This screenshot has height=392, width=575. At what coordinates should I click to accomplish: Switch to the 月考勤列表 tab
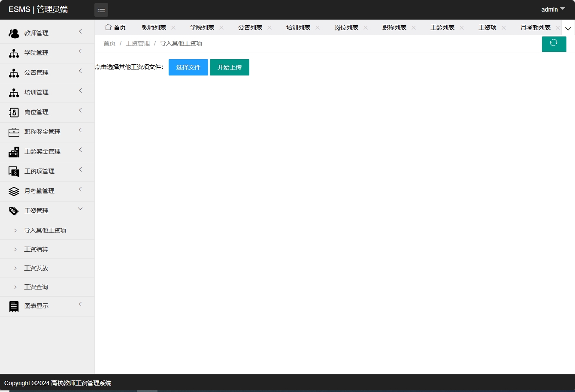point(535,27)
